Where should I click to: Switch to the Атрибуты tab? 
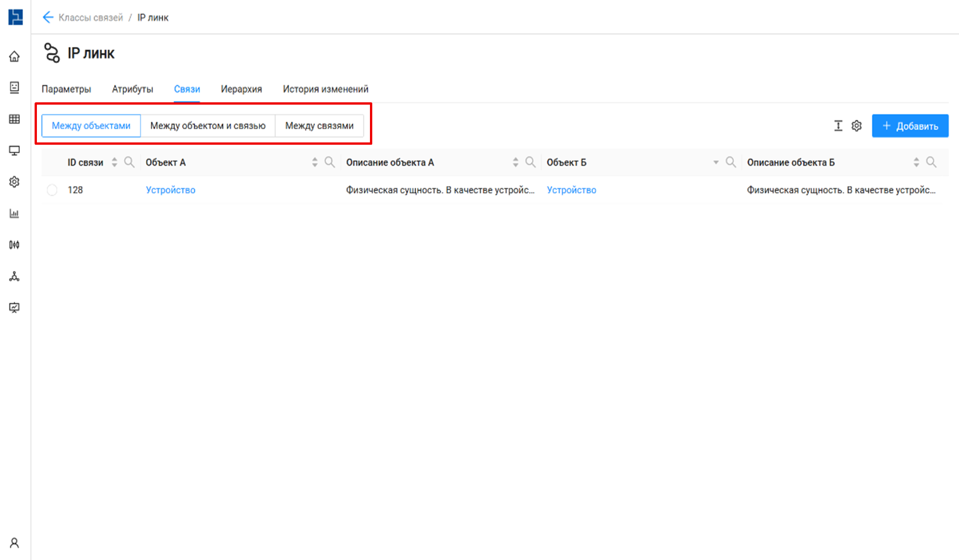(x=132, y=89)
